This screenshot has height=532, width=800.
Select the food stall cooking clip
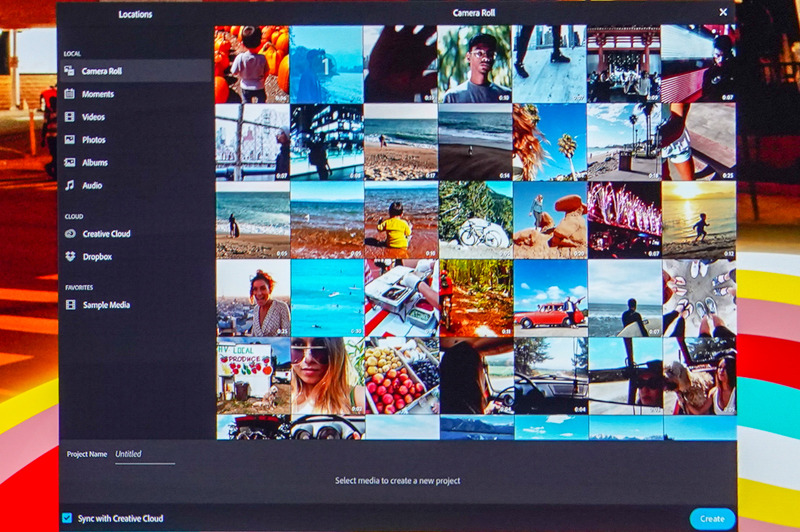[402, 298]
